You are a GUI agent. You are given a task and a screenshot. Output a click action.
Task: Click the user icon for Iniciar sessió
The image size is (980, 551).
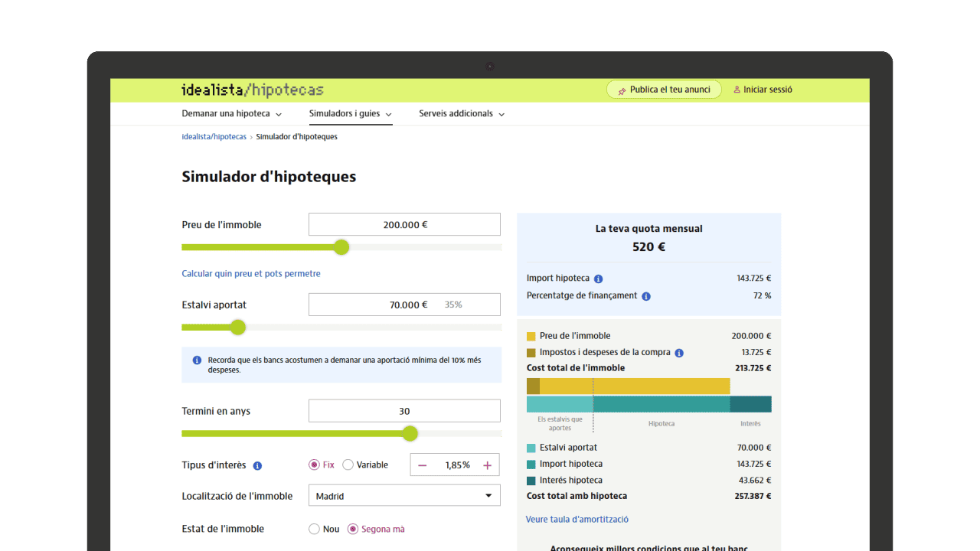point(737,90)
